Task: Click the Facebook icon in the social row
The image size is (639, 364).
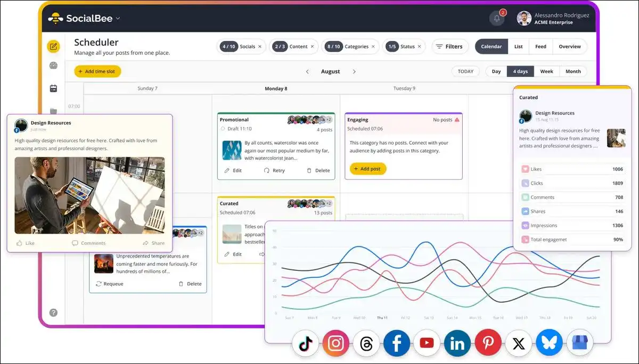Action: pyautogui.click(x=397, y=344)
